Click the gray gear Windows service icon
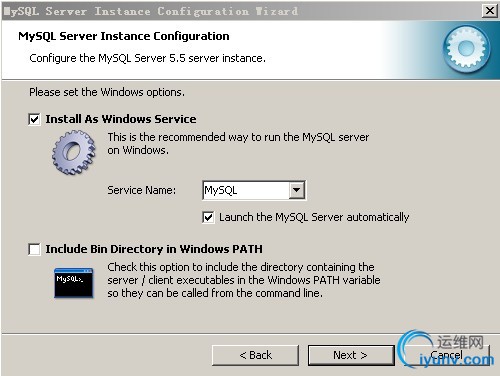500x376 pixels. (x=74, y=152)
